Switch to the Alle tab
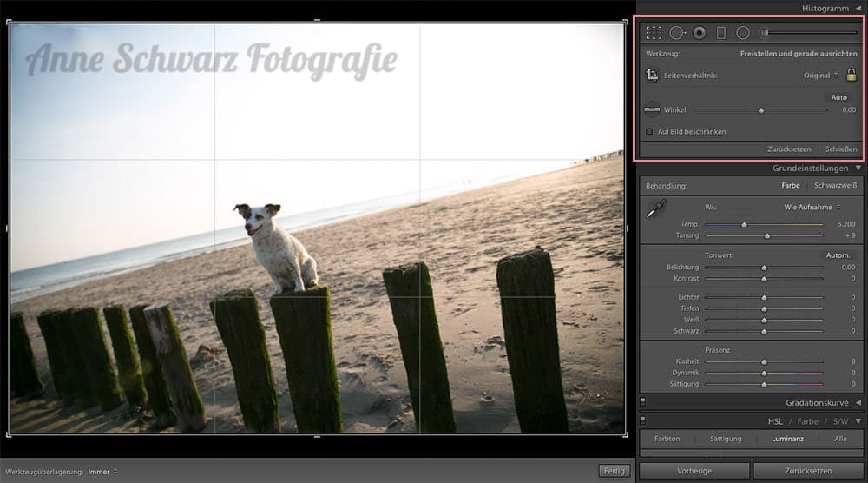 (x=840, y=439)
